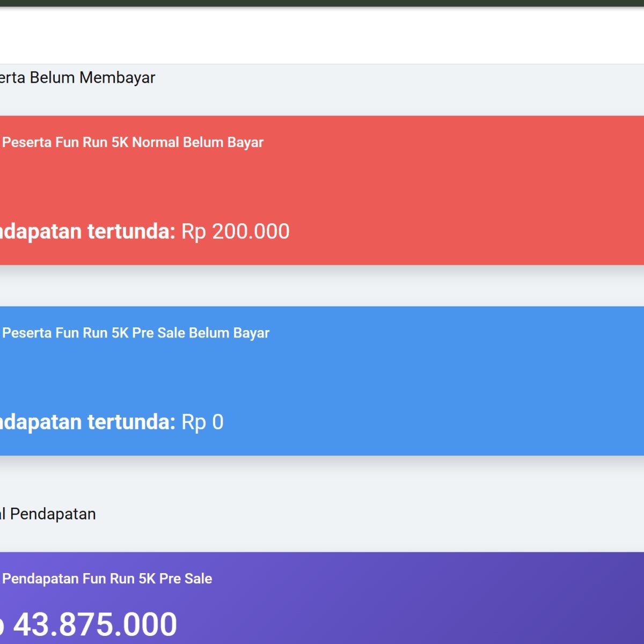Click the 43.875.000 revenue figure
The width and height of the screenshot is (644, 644).
(x=94, y=624)
